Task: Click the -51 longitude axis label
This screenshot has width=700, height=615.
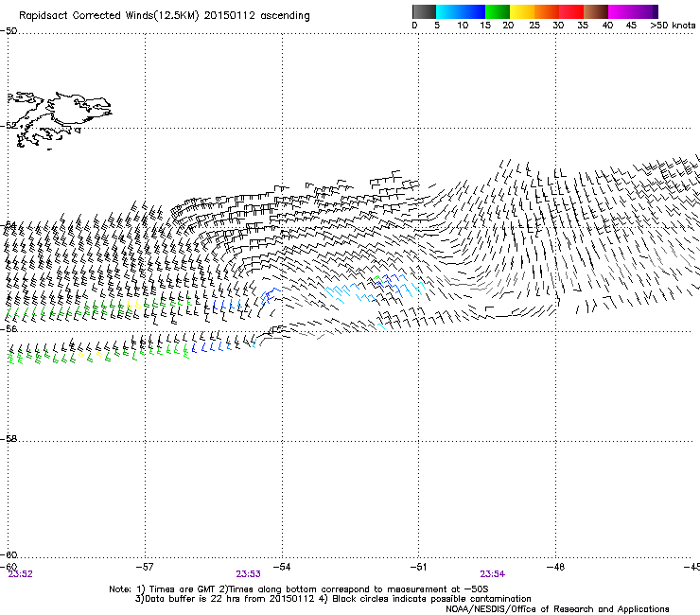Action: [418, 567]
